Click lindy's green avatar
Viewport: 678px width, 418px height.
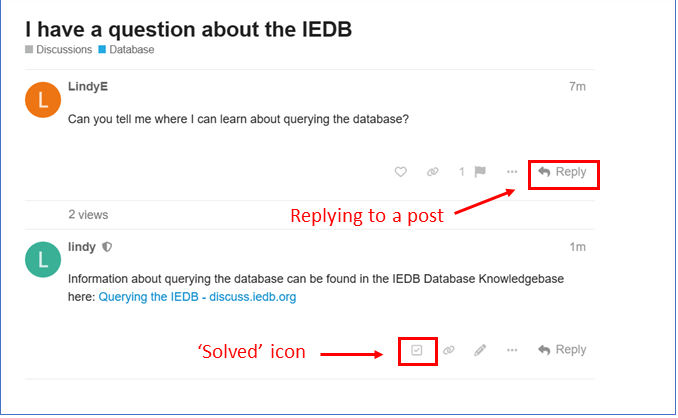coord(41,260)
